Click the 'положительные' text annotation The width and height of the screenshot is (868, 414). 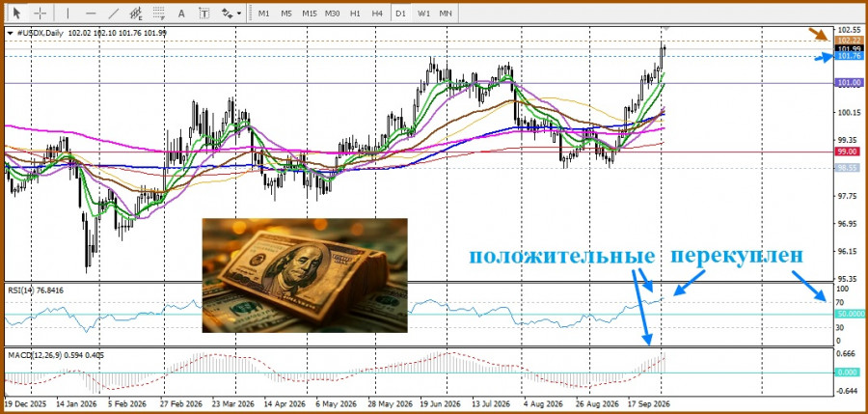562,256
